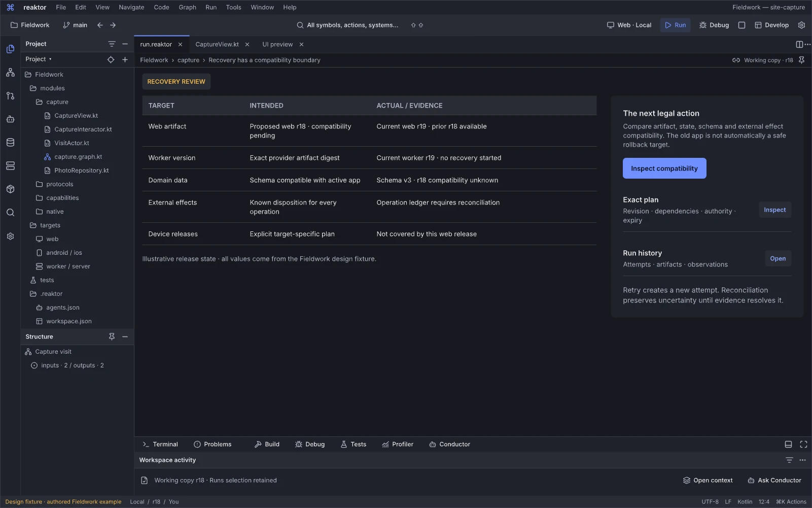Close the UI preview tab
812x508 pixels.
[301, 44]
